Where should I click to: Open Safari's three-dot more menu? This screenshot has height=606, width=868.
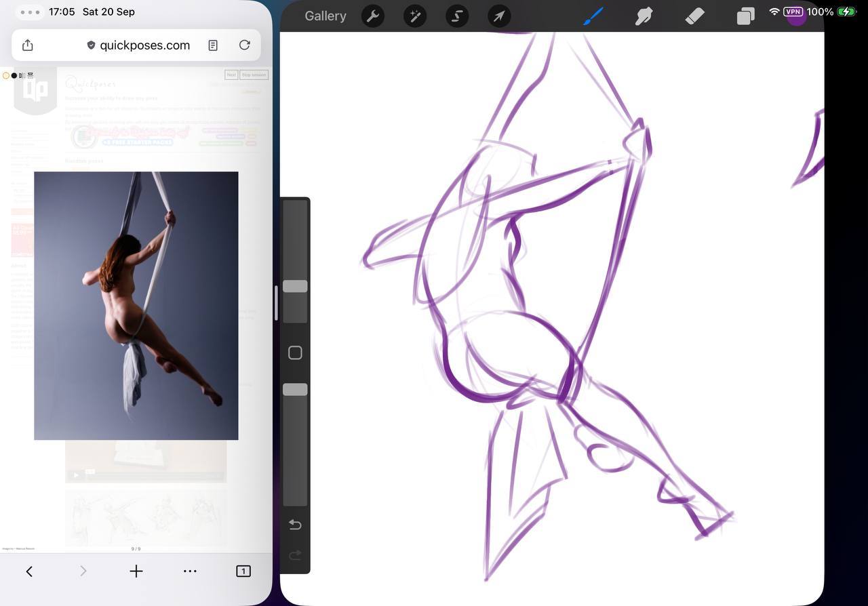[x=190, y=571]
